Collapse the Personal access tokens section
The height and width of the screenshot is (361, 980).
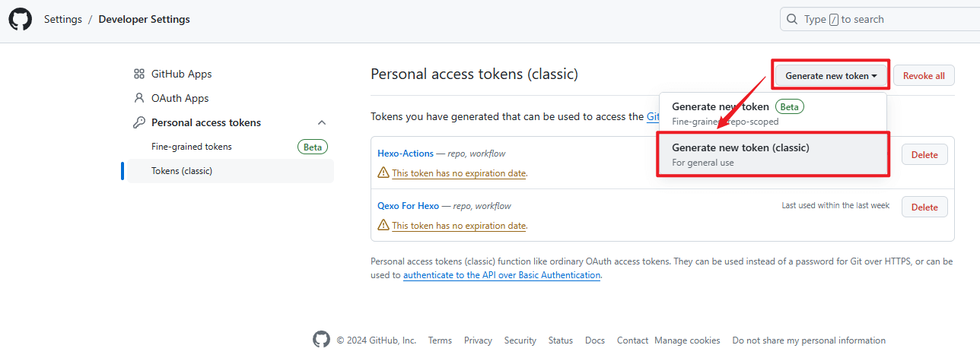pyautogui.click(x=322, y=122)
